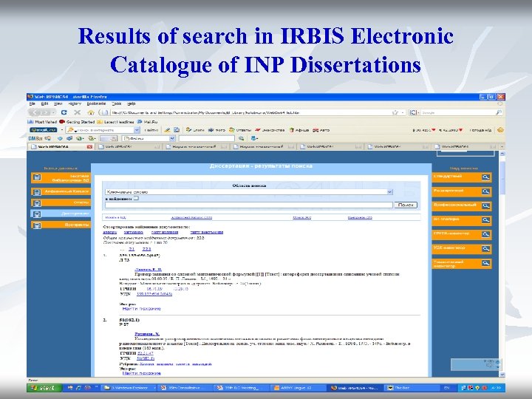The width and height of the screenshot is (532, 399).
Task: Click the Профессиональный search type magnifier
Action: pos(486,206)
